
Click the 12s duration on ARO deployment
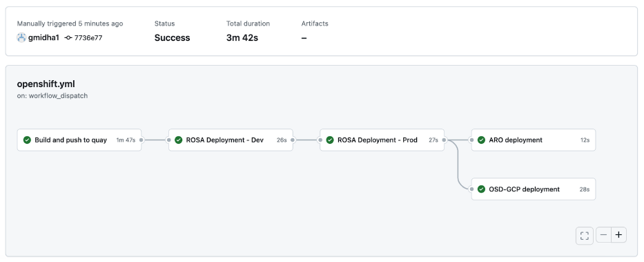(x=585, y=140)
